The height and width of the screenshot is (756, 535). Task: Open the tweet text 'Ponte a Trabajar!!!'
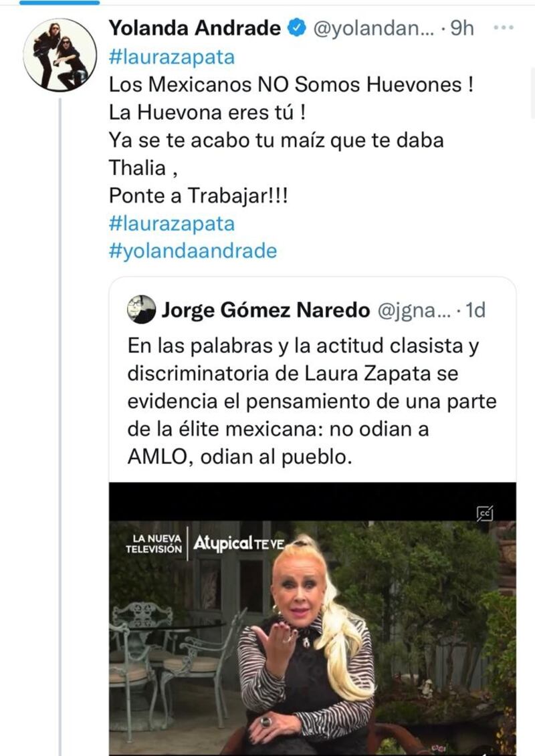(198, 196)
